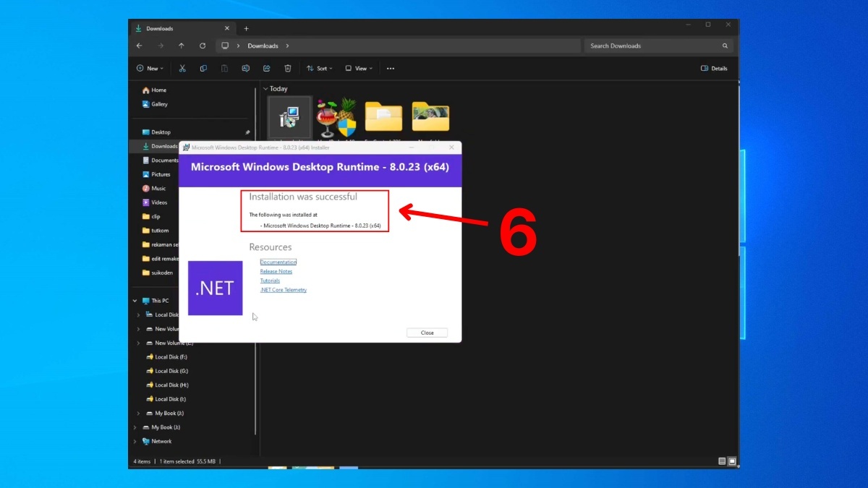The width and height of the screenshot is (868, 488).
Task: Open the Release Notes link
Action: click(276, 271)
